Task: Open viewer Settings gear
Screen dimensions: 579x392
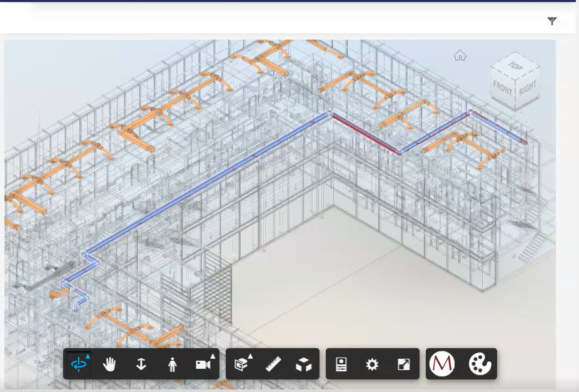Action: coord(372,364)
